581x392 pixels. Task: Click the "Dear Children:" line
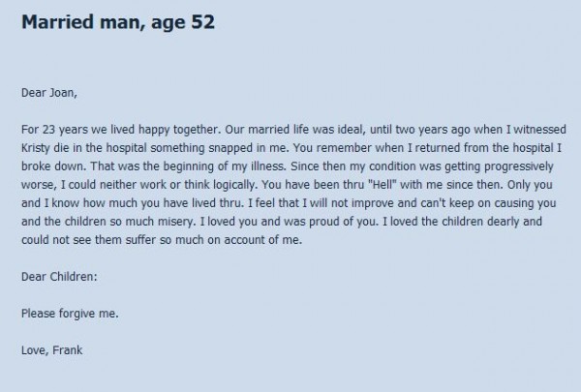point(59,277)
